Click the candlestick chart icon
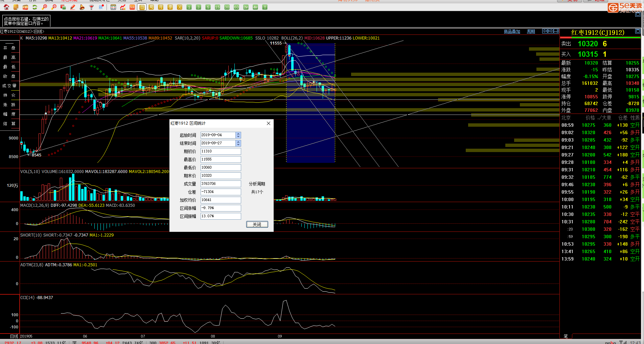 point(123,7)
